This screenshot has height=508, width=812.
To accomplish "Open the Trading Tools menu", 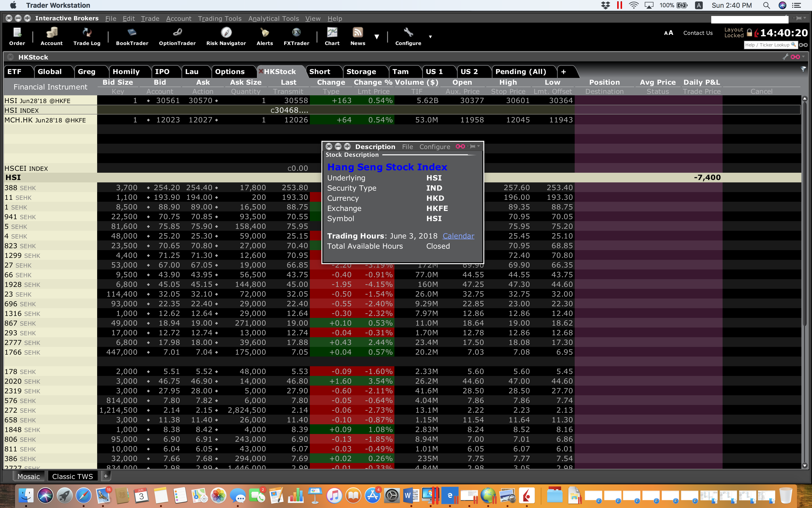I will (220, 18).
